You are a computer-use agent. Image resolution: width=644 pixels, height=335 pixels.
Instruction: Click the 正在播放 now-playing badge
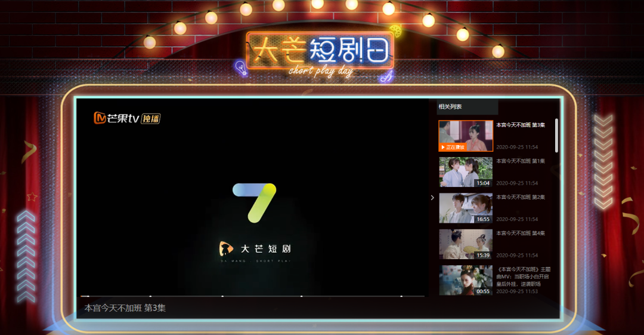click(x=453, y=147)
